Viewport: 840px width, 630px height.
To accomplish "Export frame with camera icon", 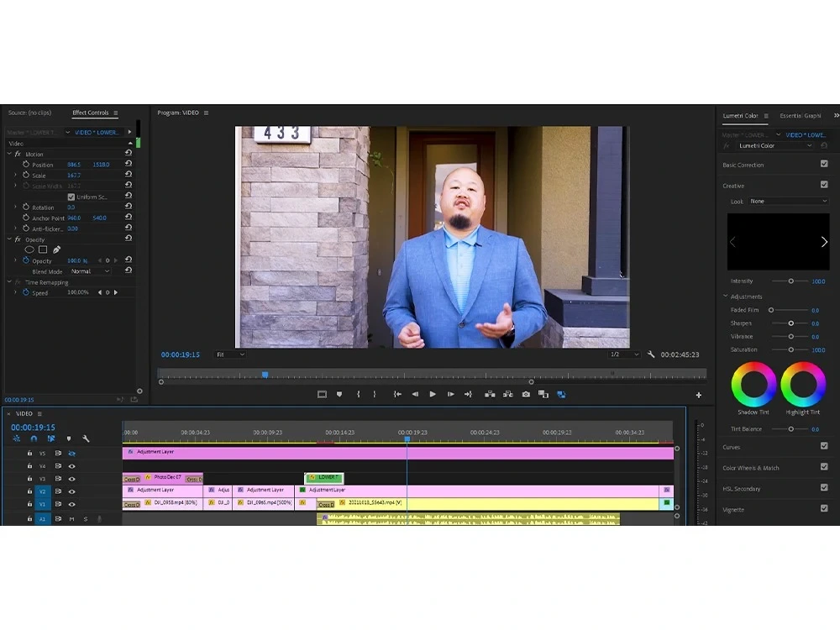I will (x=526, y=394).
